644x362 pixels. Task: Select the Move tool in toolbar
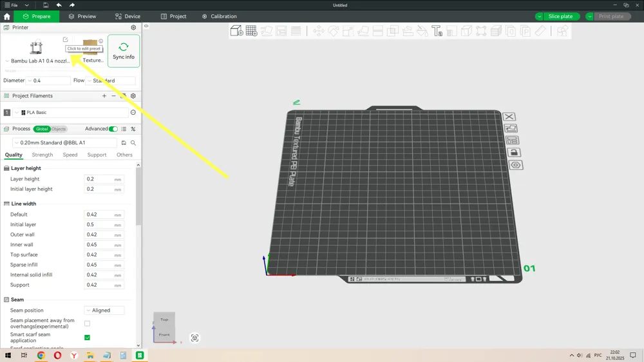click(x=318, y=31)
